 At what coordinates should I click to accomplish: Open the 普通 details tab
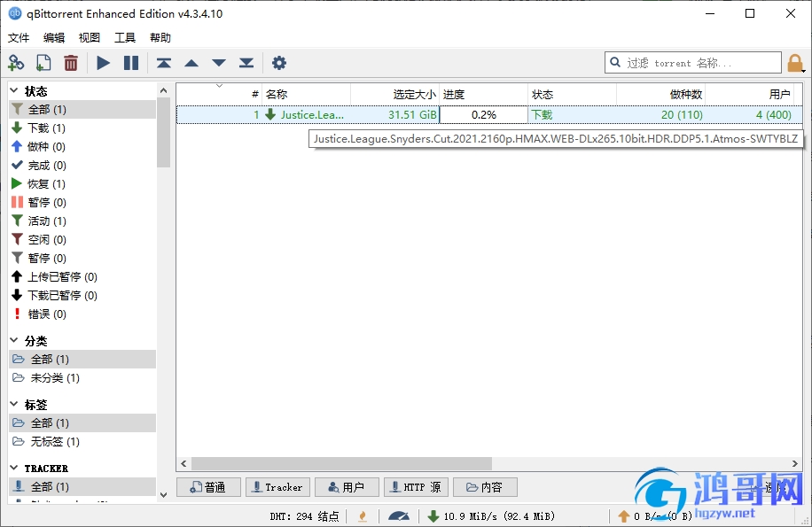tap(208, 487)
